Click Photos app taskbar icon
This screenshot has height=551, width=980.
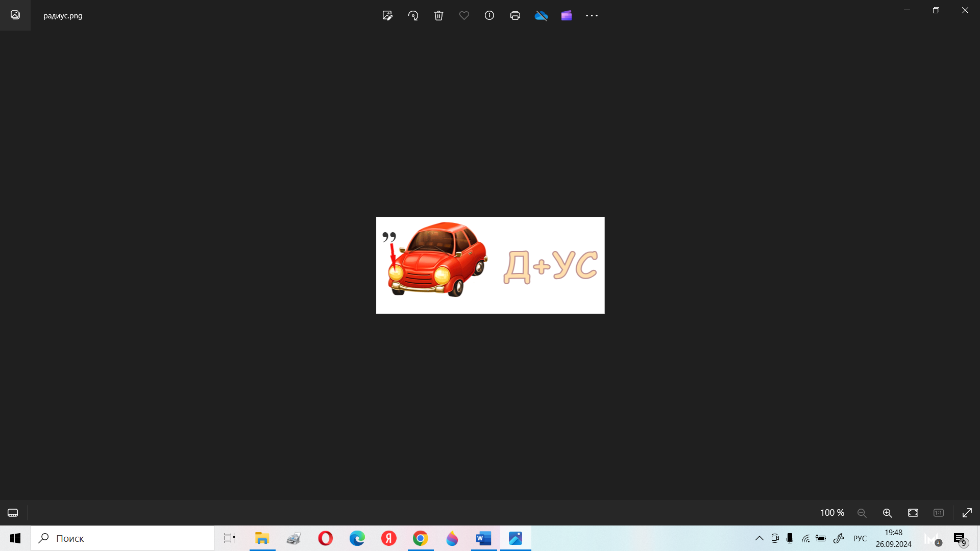coord(516,538)
